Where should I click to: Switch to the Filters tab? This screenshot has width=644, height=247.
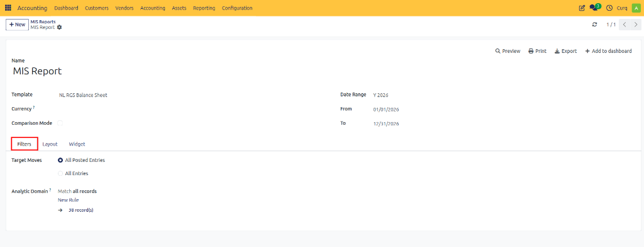pyautogui.click(x=25, y=144)
